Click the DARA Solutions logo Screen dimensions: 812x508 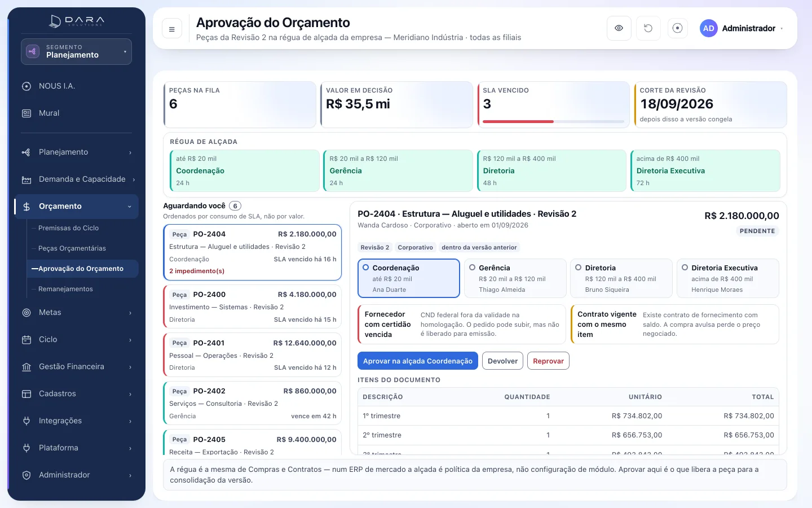(77, 21)
